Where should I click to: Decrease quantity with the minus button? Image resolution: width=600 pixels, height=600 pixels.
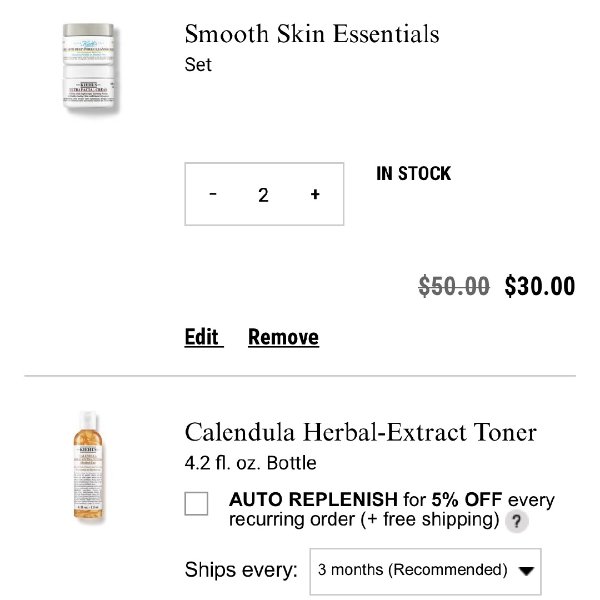pyautogui.click(x=213, y=194)
